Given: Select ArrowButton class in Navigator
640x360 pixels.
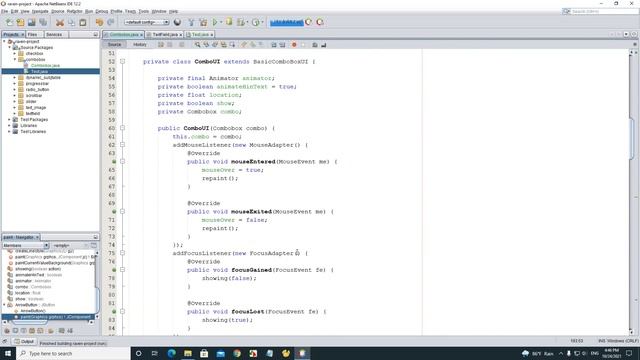Looking at the screenshot, I should coord(31,305).
